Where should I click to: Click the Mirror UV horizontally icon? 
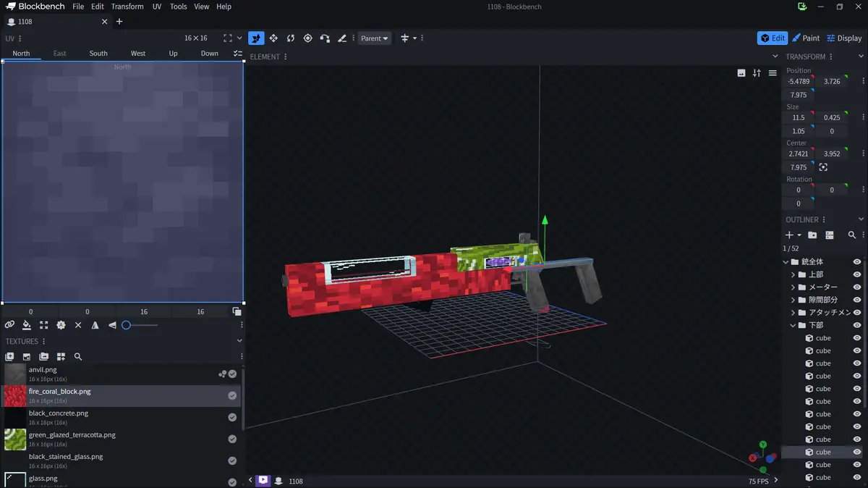tap(95, 326)
